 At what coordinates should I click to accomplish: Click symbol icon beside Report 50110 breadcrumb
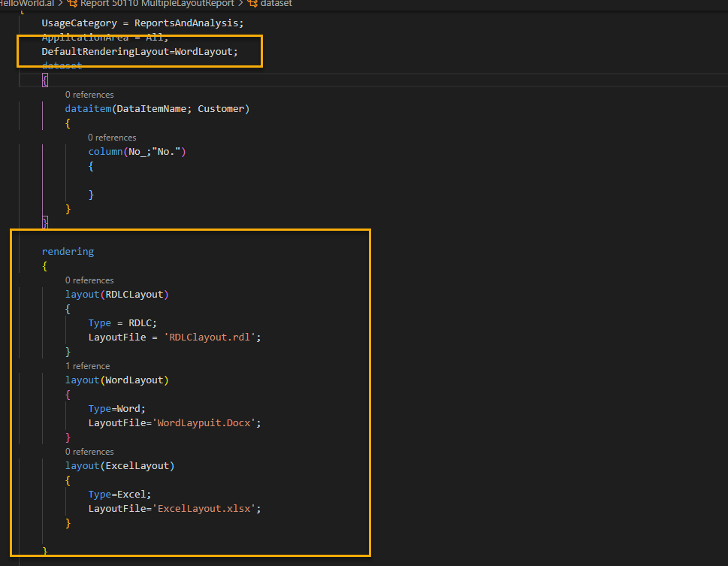click(x=74, y=4)
